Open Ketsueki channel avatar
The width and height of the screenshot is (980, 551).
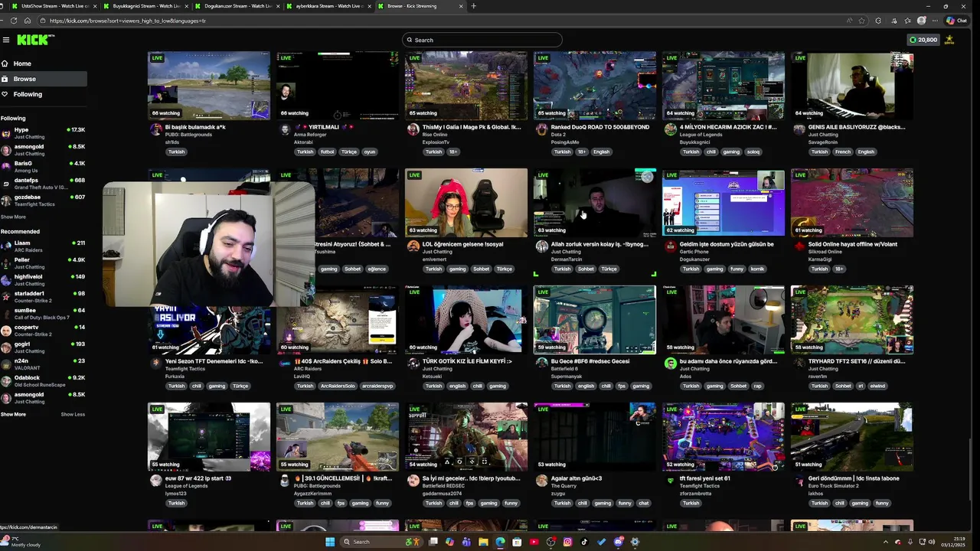point(413,364)
